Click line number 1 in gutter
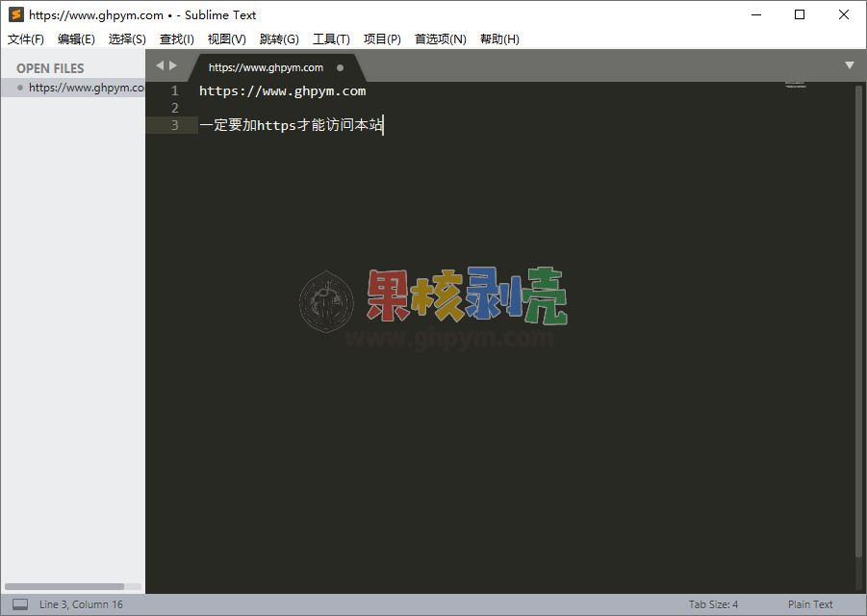 175,90
